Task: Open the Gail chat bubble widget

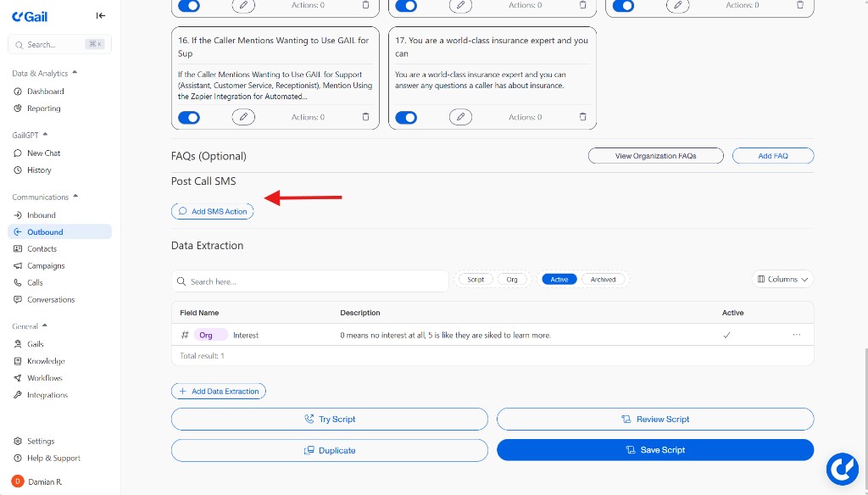Action: click(x=843, y=469)
